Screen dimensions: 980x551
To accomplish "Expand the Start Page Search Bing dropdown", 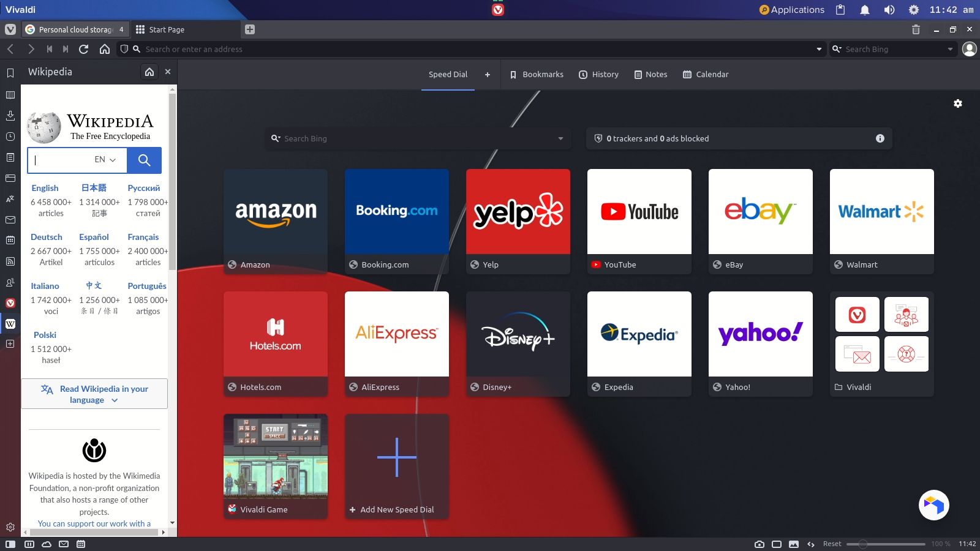I will pyautogui.click(x=560, y=138).
